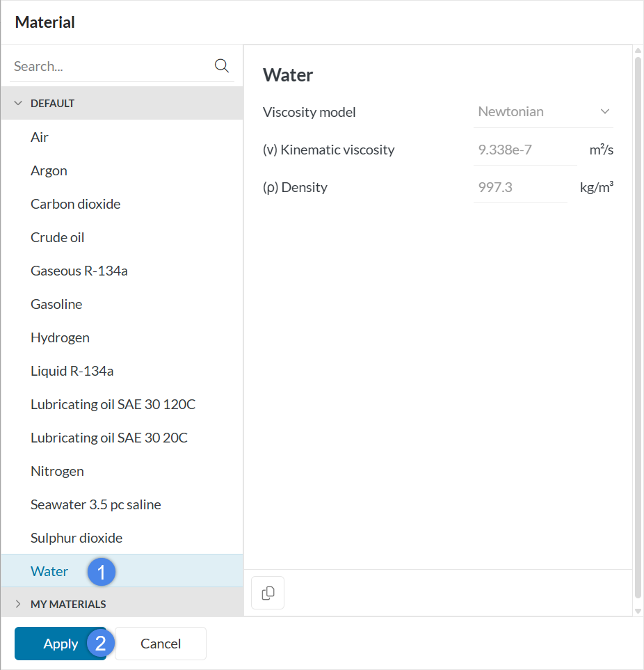Screen dimensions: 644x670
Task: Choose Carbon dioxide material
Action: [75, 204]
